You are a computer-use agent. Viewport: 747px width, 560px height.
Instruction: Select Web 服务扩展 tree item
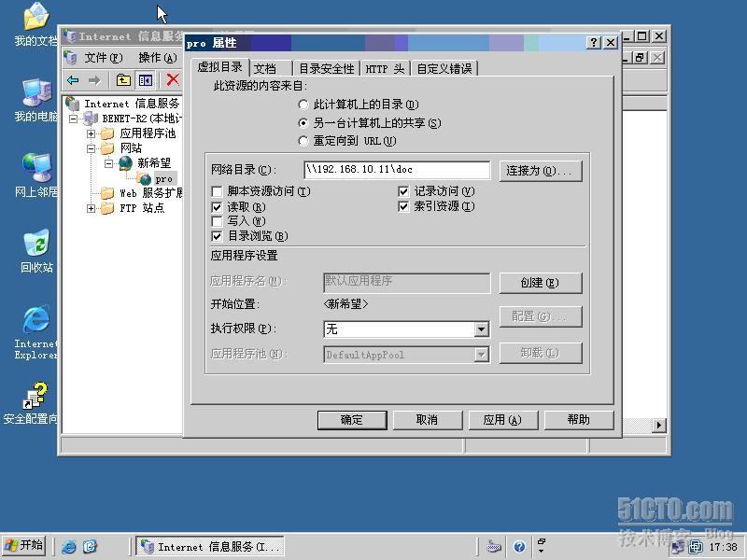[x=150, y=193]
